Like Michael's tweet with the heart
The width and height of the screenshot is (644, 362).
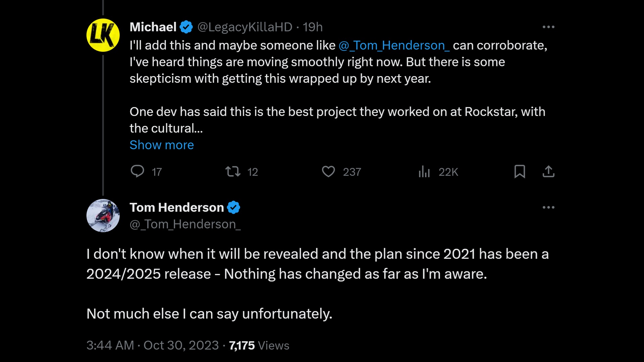click(x=329, y=171)
